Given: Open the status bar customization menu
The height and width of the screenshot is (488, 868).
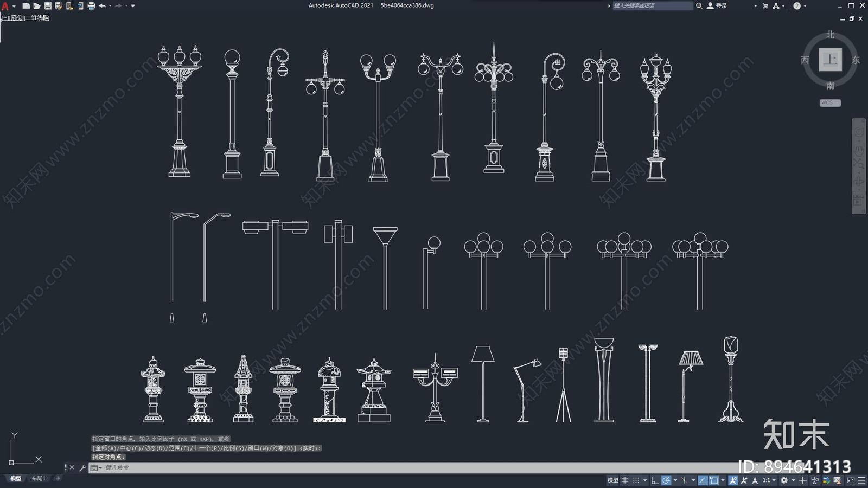Looking at the screenshot, I should pyautogui.click(x=861, y=480).
